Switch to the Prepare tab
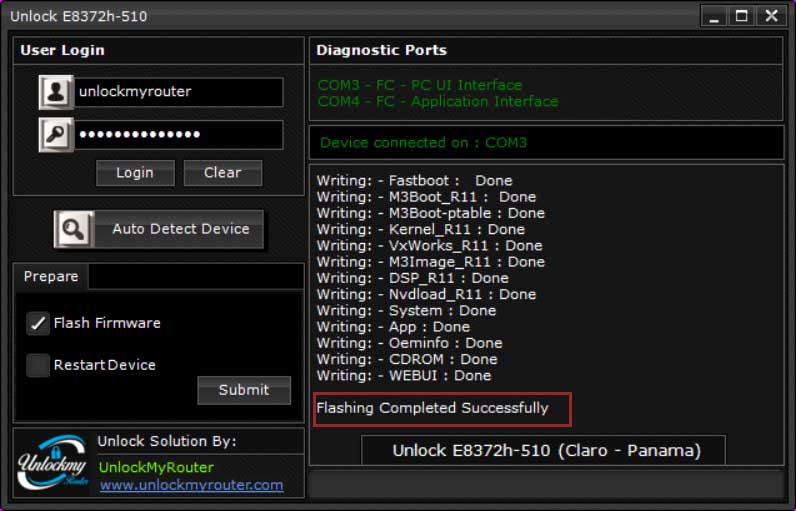The image size is (796, 511). (x=51, y=277)
